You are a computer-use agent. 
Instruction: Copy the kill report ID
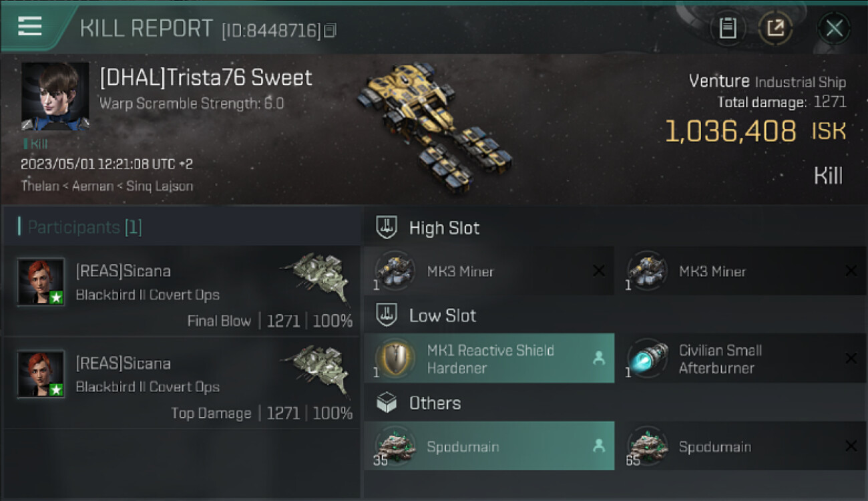point(331,31)
